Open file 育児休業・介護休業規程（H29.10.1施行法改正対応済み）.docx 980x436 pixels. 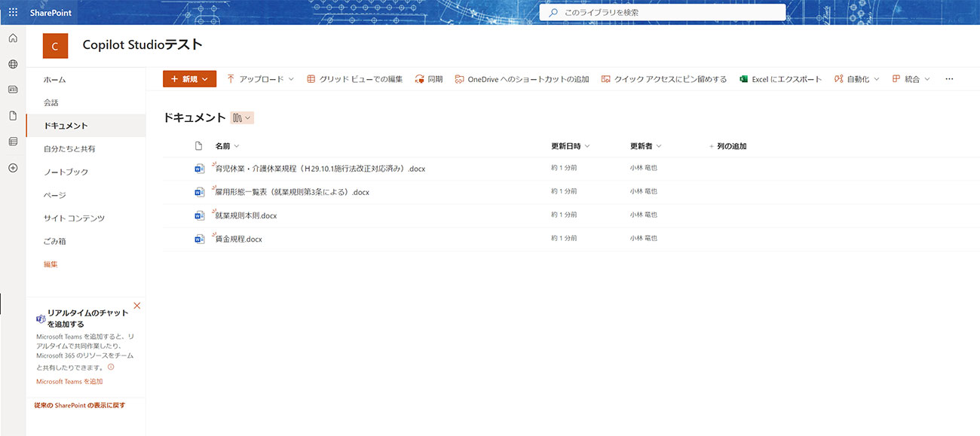(x=320, y=169)
